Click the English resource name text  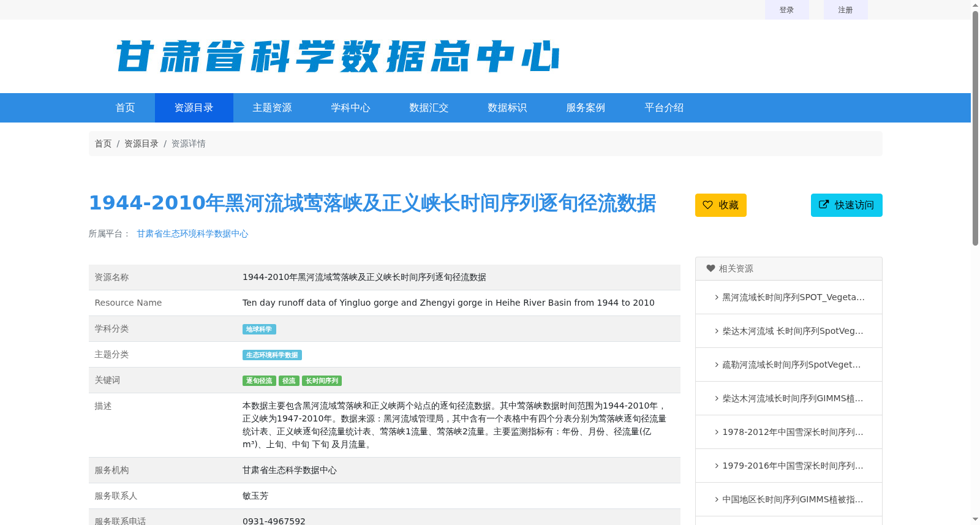coord(448,303)
